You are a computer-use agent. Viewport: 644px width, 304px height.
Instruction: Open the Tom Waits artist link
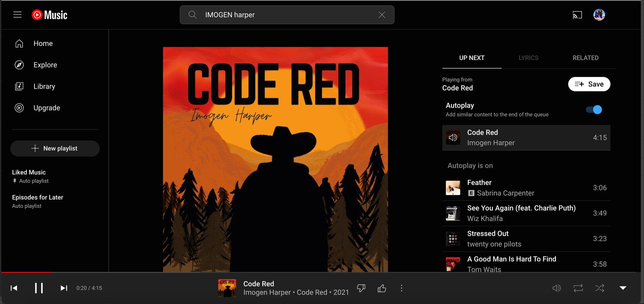pyautogui.click(x=484, y=269)
